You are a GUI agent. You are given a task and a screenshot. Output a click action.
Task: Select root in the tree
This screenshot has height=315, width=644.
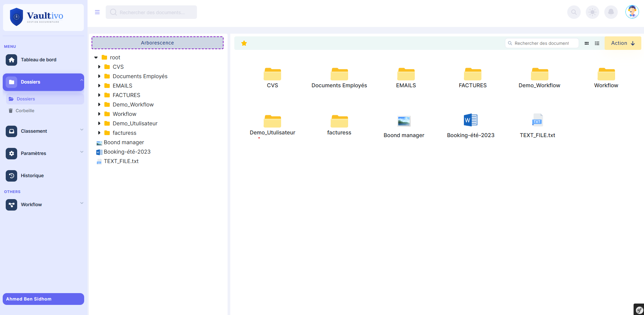[x=115, y=58]
